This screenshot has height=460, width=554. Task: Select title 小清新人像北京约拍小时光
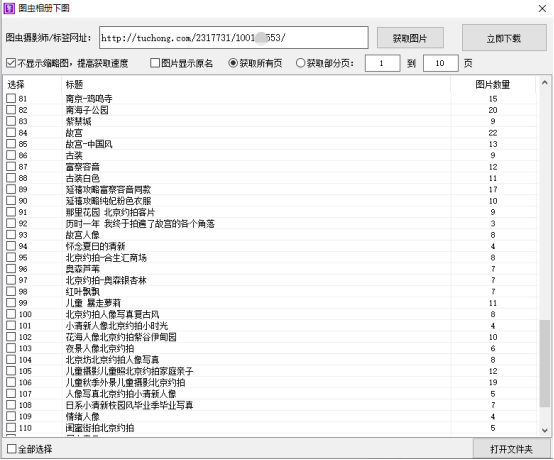117,325
